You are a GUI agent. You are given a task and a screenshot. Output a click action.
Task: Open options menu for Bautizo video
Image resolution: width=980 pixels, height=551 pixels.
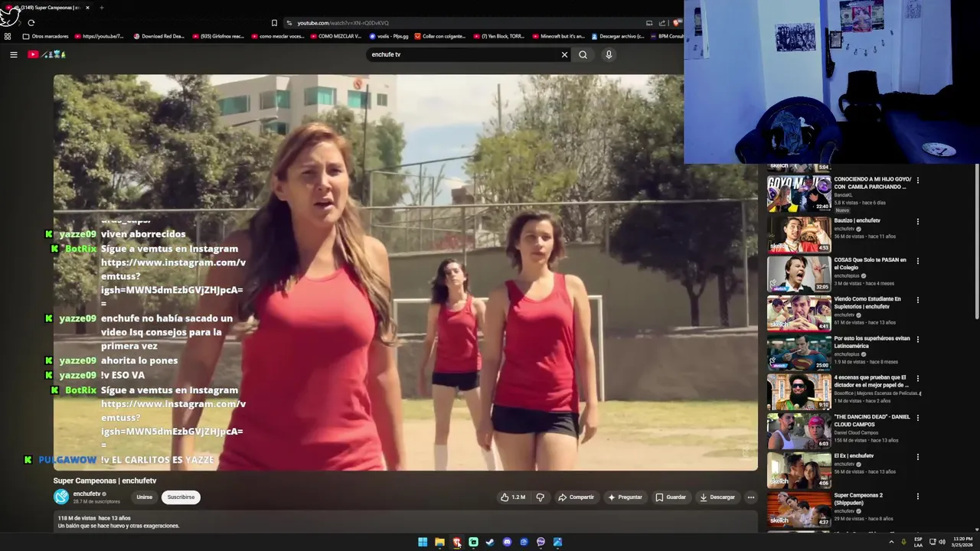click(918, 222)
